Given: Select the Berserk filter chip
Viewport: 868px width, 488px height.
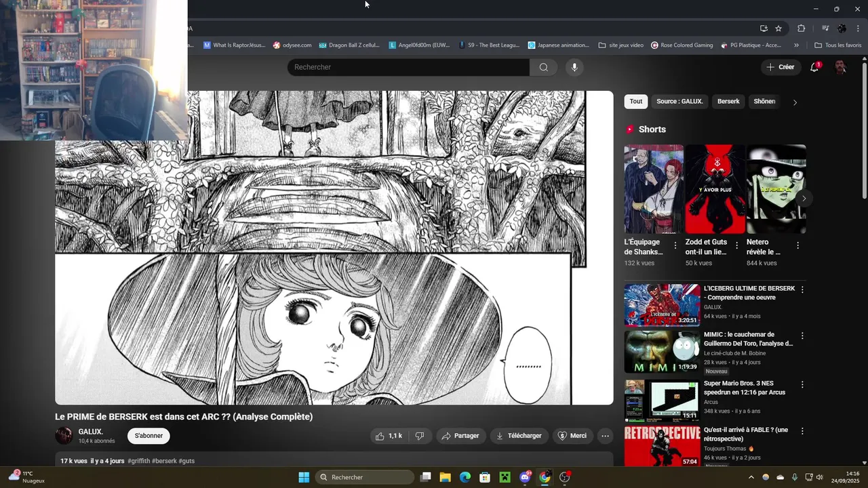Looking at the screenshot, I should click(x=728, y=102).
